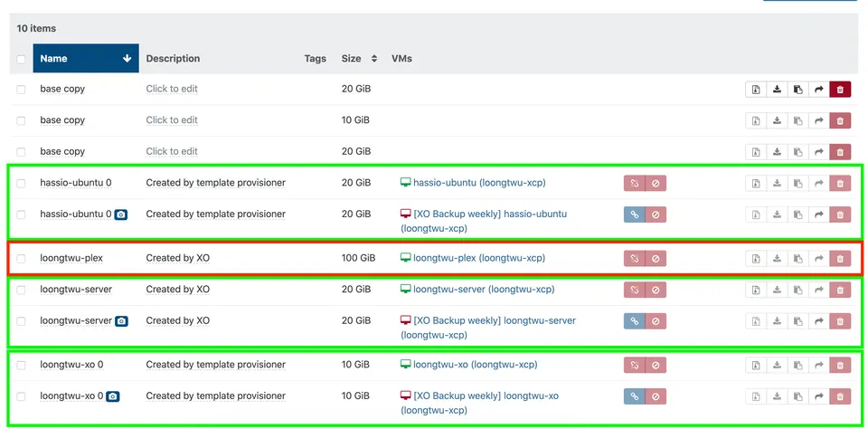
Task: Migrate the XO Backup weekly loongtwu-server disk
Action: (x=819, y=321)
